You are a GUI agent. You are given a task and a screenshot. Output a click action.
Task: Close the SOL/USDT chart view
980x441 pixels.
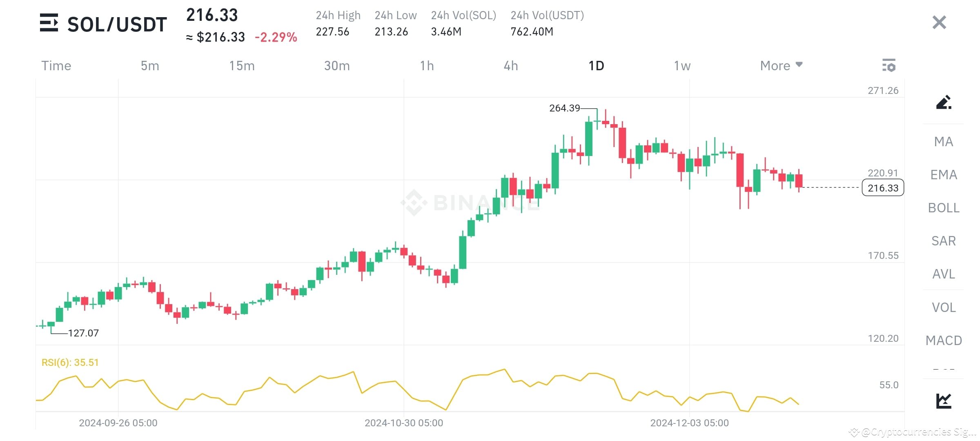(939, 22)
